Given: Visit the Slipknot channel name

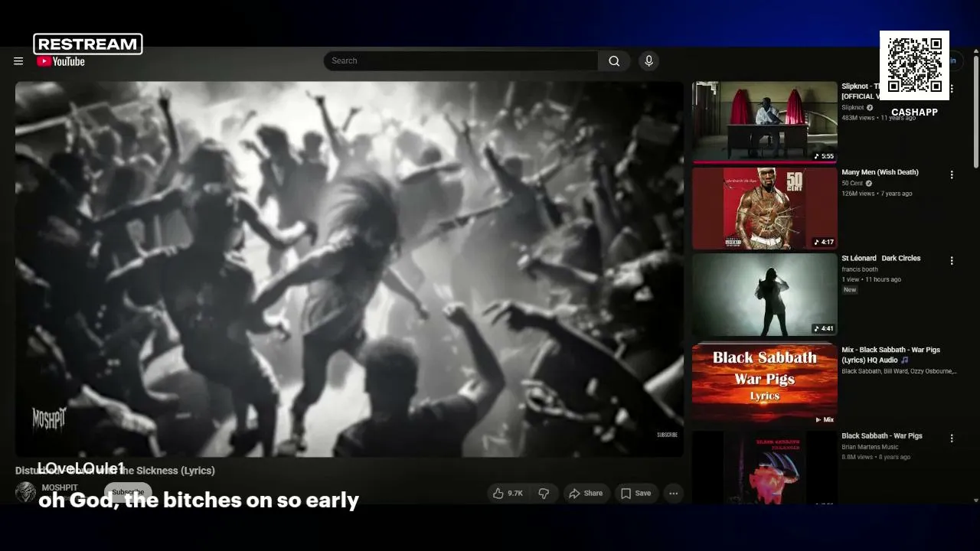Looking at the screenshot, I should pyautogui.click(x=852, y=108).
